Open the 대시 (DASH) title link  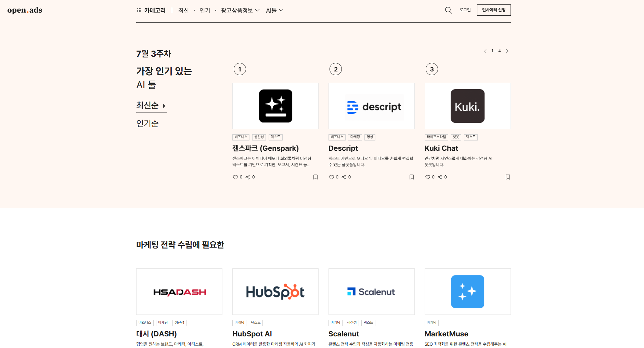click(156, 334)
